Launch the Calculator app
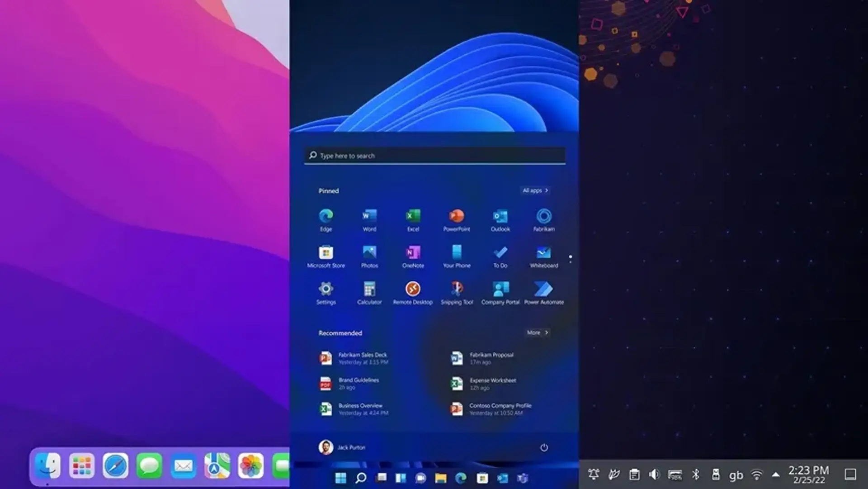This screenshot has height=489, width=868. coord(369,293)
